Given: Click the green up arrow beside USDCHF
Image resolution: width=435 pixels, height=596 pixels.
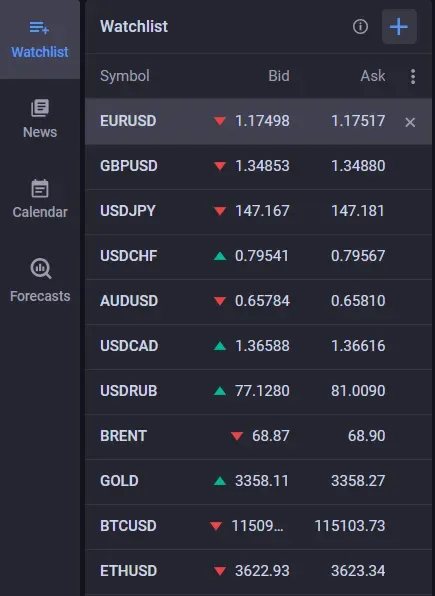Looking at the screenshot, I should click(x=220, y=256).
